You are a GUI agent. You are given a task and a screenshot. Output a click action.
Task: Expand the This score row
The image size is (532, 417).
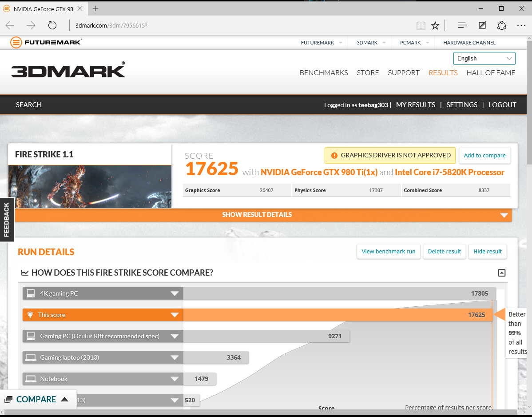pyautogui.click(x=175, y=315)
